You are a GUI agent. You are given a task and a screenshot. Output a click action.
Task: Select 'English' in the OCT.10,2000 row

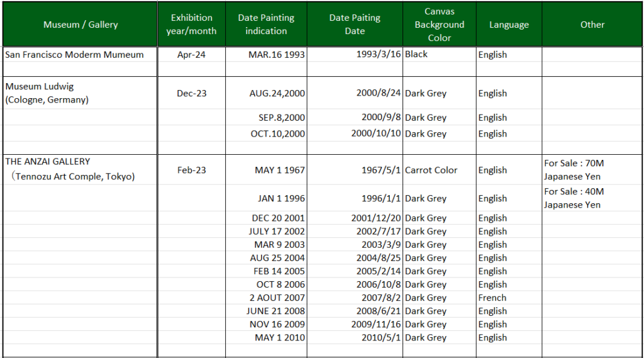pyautogui.click(x=509, y=133)
